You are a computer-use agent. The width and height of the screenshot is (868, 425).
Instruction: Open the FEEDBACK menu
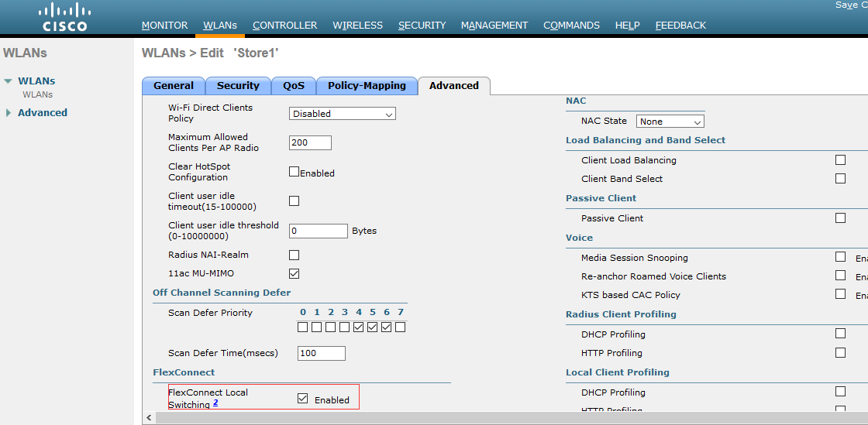pyautogui.click(x=680, y=26)
